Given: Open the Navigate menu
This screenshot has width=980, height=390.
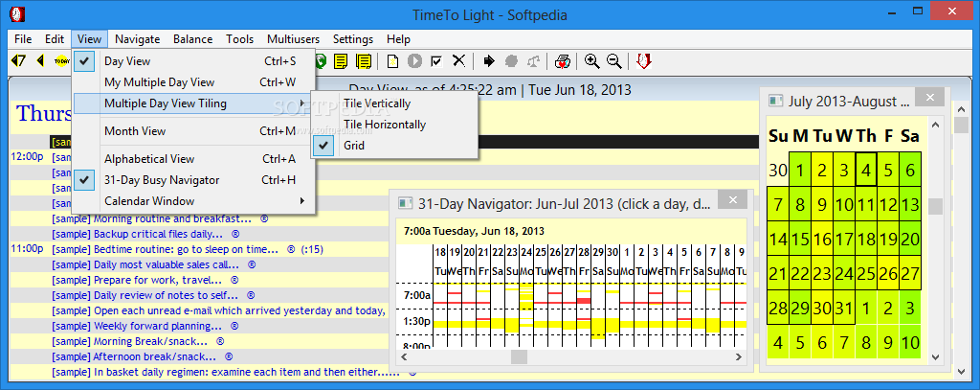Looking at the screenshot, I should [138, 39].
